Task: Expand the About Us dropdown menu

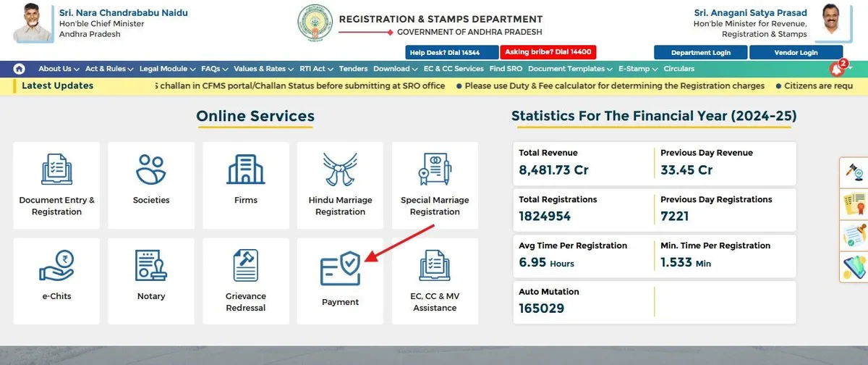Action: pos(59,69)
